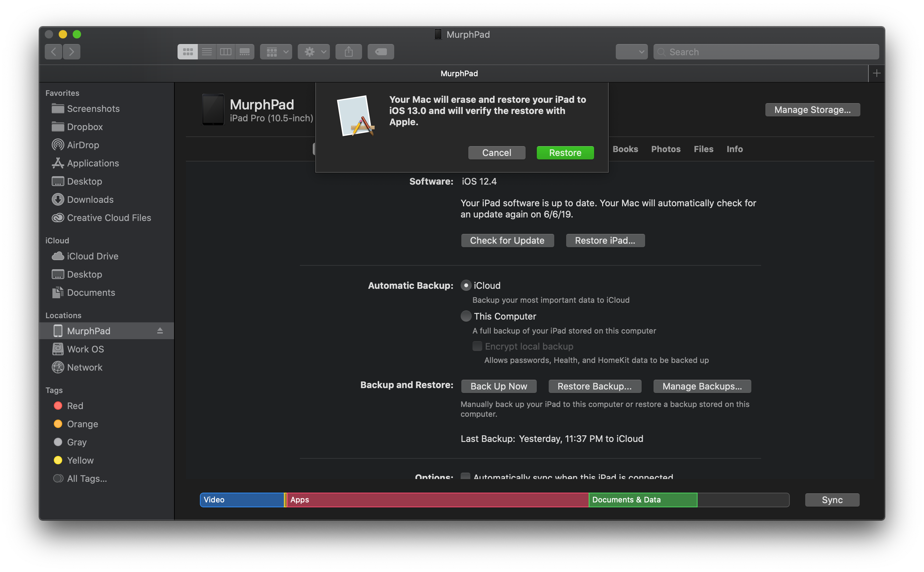Show All Tags in sidebar
This screenshot has width=924, height=572.
pyautogui.click(x=107, y=479)
